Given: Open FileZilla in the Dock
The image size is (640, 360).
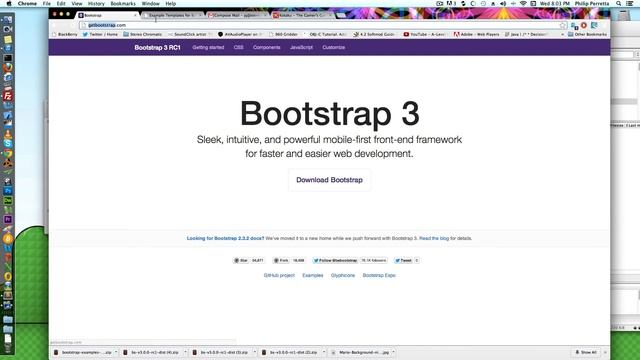Looking at the screenshot, I should click(8, 96).
